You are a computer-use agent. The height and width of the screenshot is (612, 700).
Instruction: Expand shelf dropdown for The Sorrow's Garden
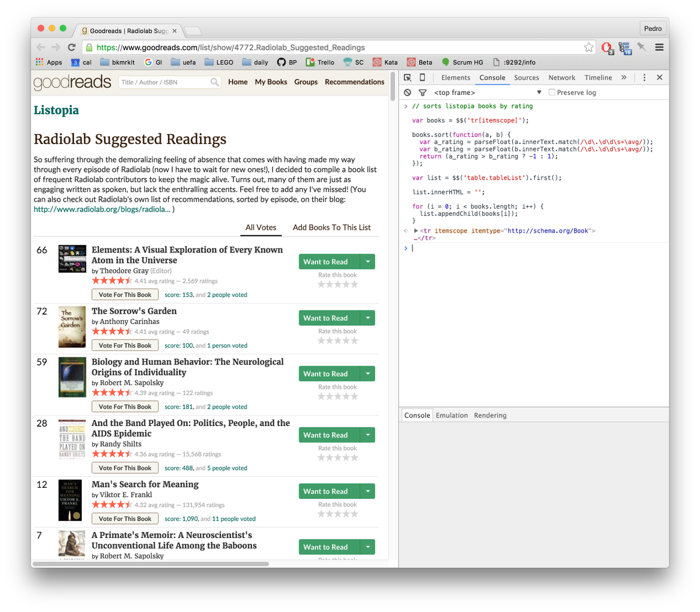tap(367, 318)
